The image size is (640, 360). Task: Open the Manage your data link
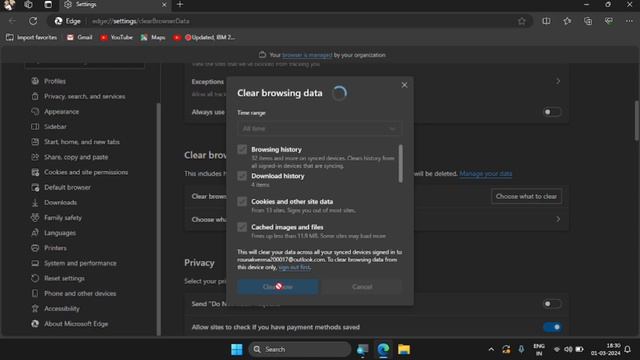(x=485, y=173)
